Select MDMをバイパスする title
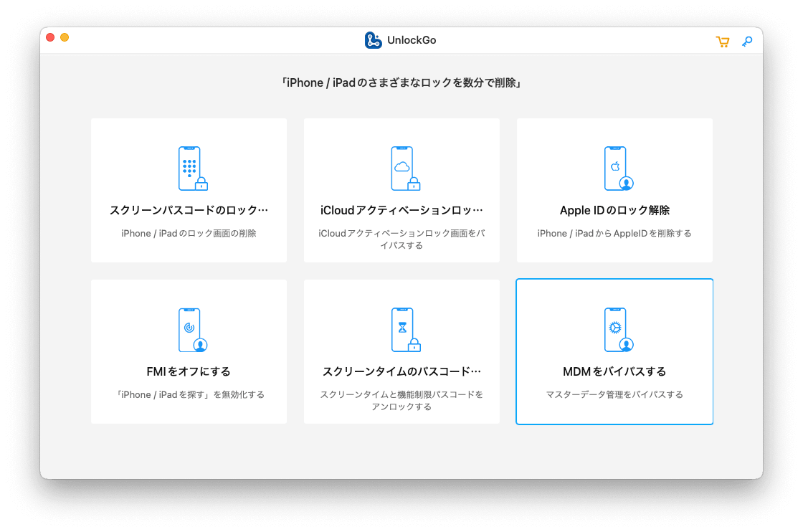This screenshot has height=532, width=803. click(x=614, y=371)
